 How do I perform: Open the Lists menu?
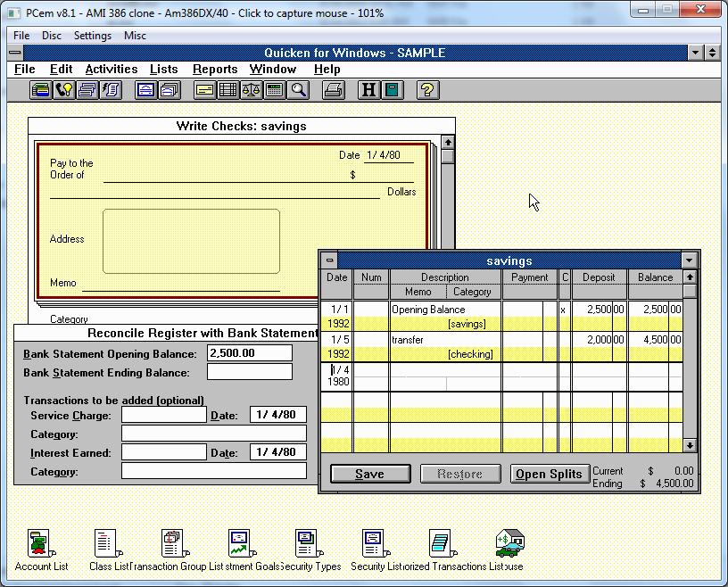(x=163, y=70)
